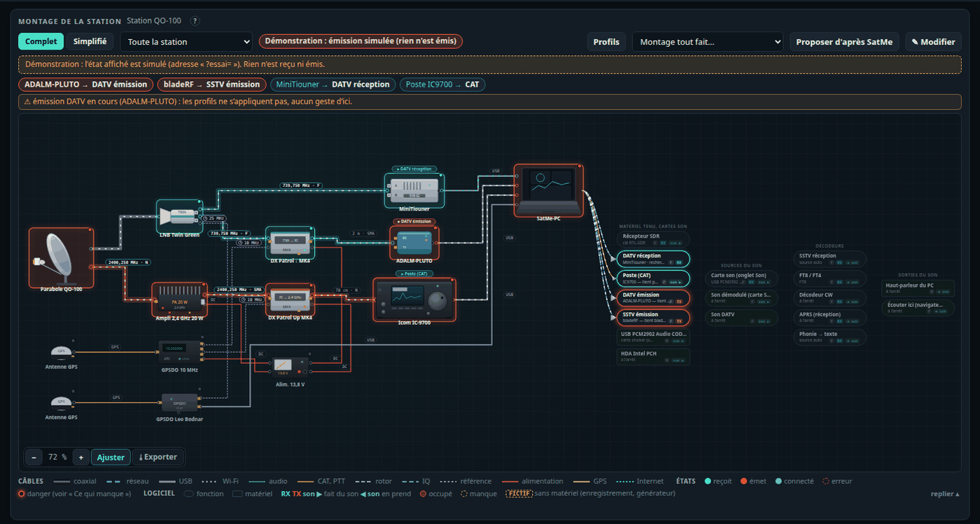The image size is (980, 524).
Task: Collapse the legend with replier
Action: pos(945,494)
